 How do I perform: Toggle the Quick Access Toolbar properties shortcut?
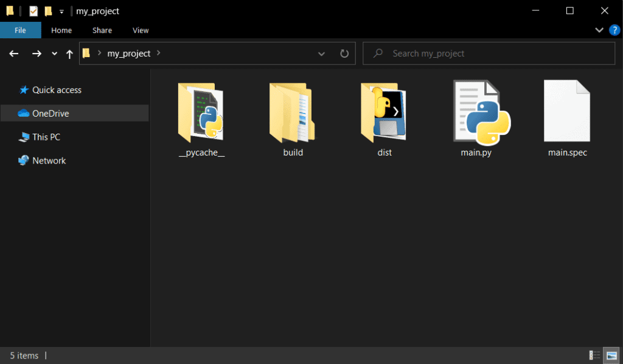click(33, 10)
